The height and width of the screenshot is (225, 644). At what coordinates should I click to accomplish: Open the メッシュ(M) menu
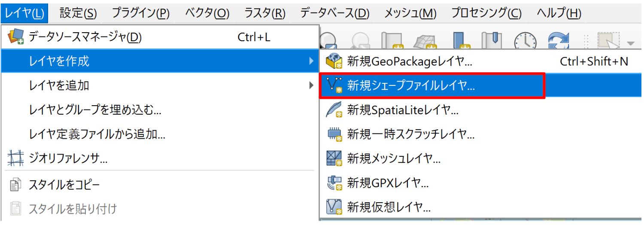pyautogui.click(x=410, y=13)
